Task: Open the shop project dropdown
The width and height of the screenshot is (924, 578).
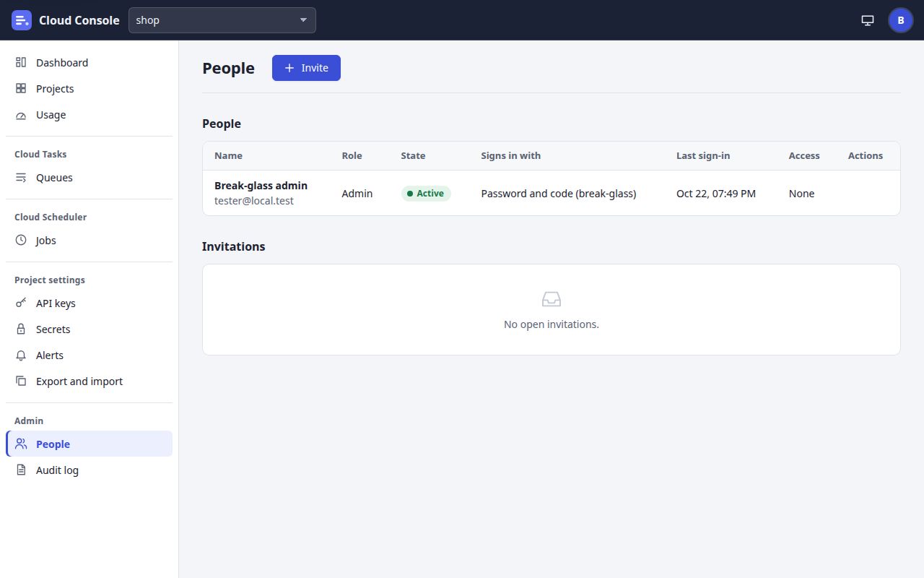Action: tap(222, 20)
